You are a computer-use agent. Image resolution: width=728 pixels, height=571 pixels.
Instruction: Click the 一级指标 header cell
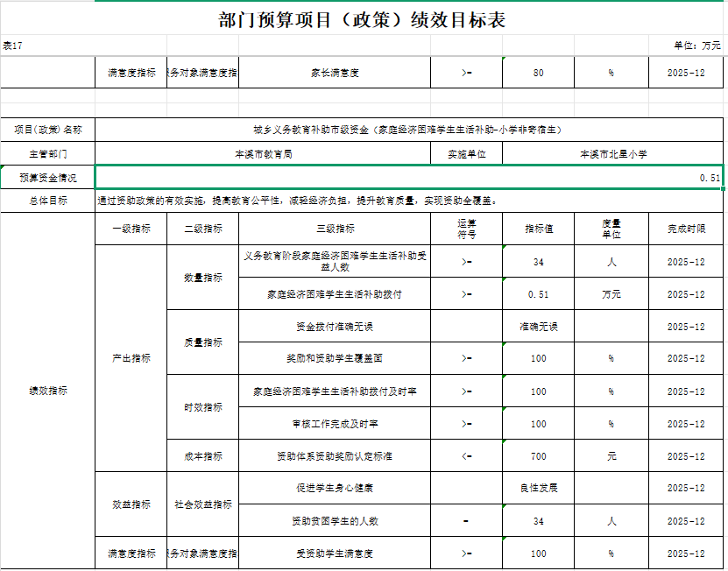[131, 229]
